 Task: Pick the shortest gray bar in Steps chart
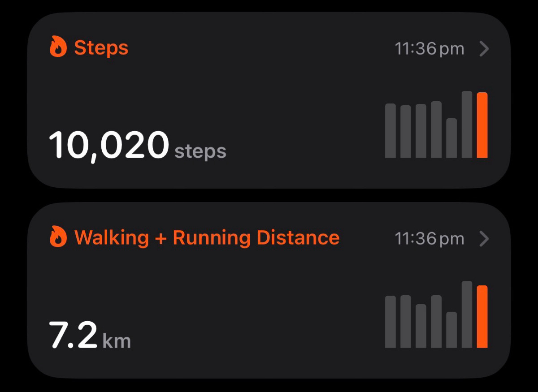click(x=451, y=138)
